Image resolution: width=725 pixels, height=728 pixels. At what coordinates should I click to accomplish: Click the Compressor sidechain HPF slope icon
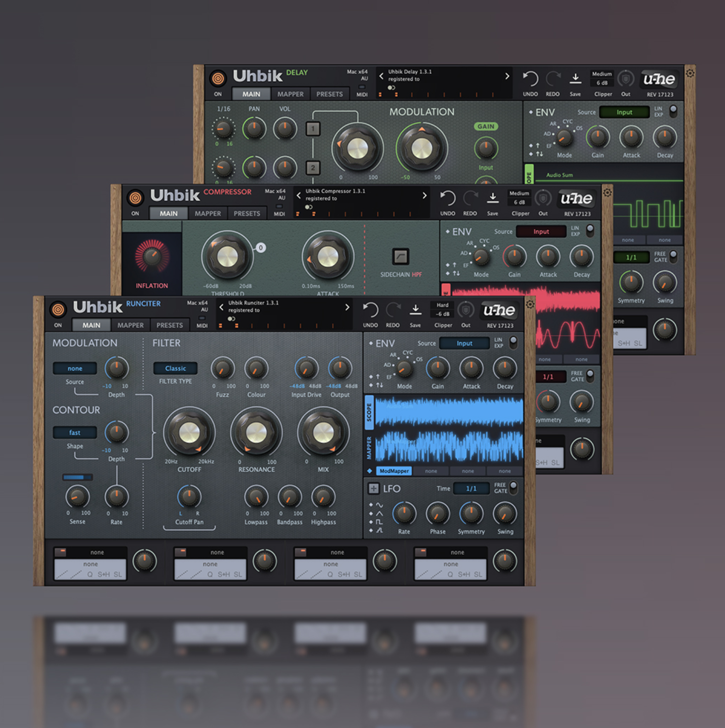[401, 256]
